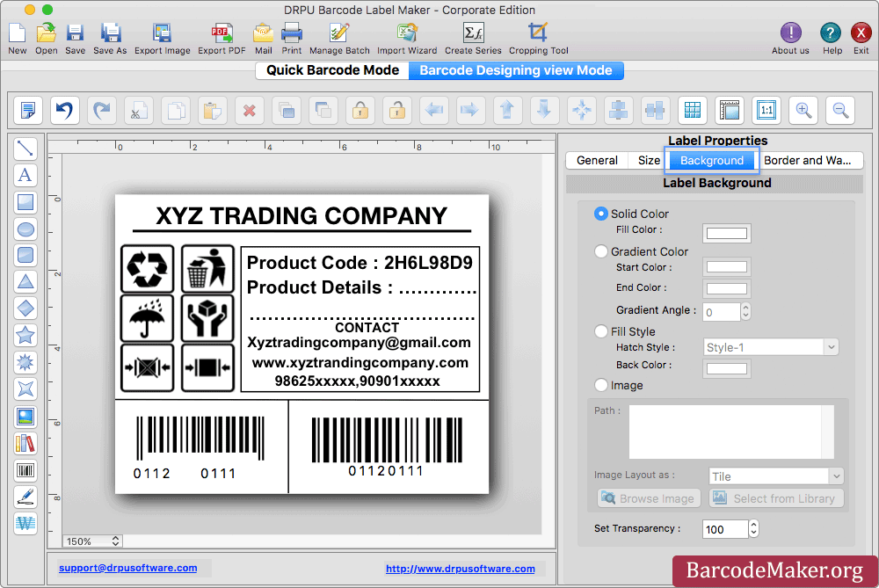Click the zoom in magnifier icon
This screenshot has width=879, height=588.
pos(803,110)
